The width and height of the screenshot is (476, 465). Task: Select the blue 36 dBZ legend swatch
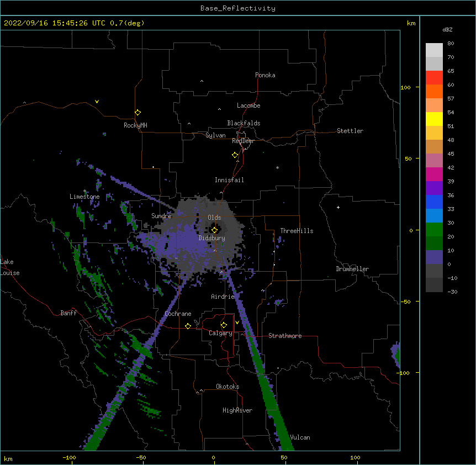(x=434, y=202)
